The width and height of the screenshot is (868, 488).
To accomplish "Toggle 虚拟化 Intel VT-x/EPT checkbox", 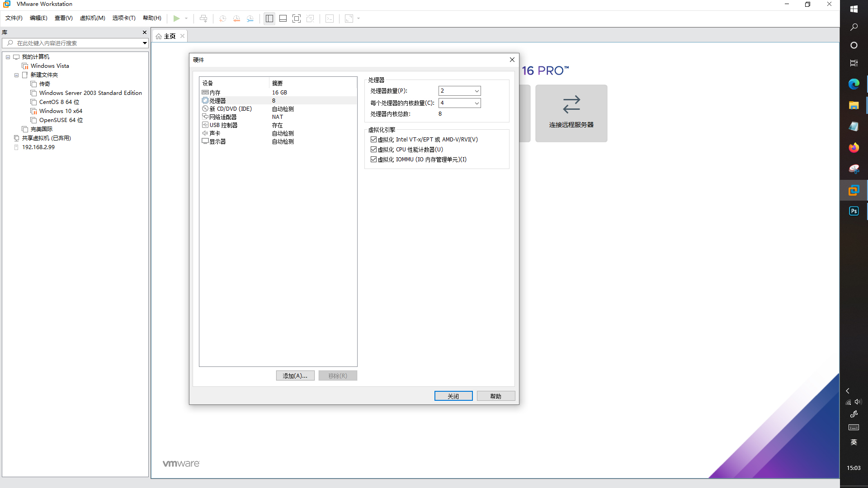I will point(373,140).
